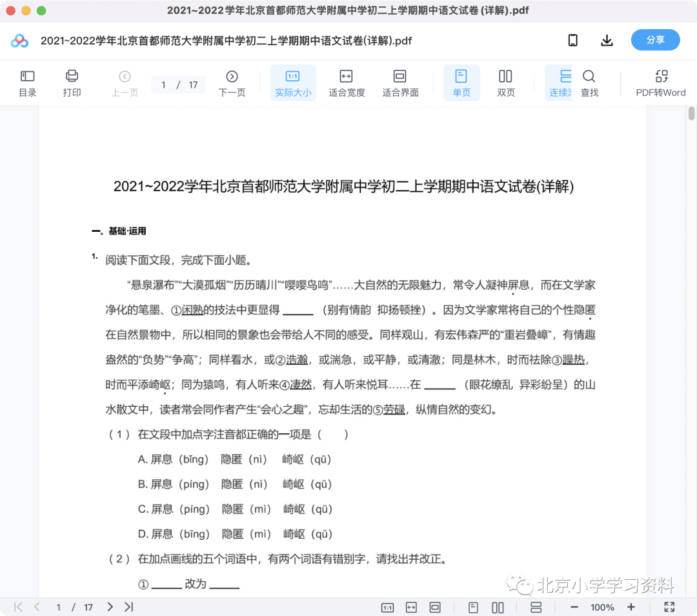
Task: Click bottom bar fit width icon
Action: [x=411, y=607]
